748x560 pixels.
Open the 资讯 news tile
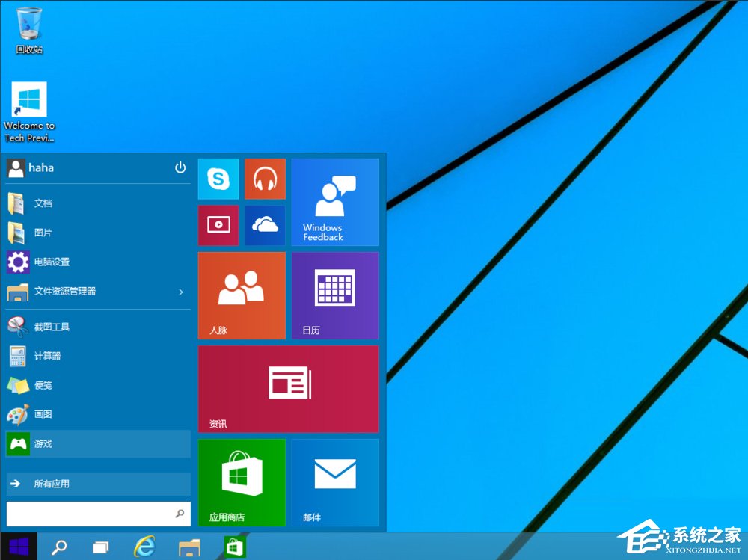click(x=288, y=388)
